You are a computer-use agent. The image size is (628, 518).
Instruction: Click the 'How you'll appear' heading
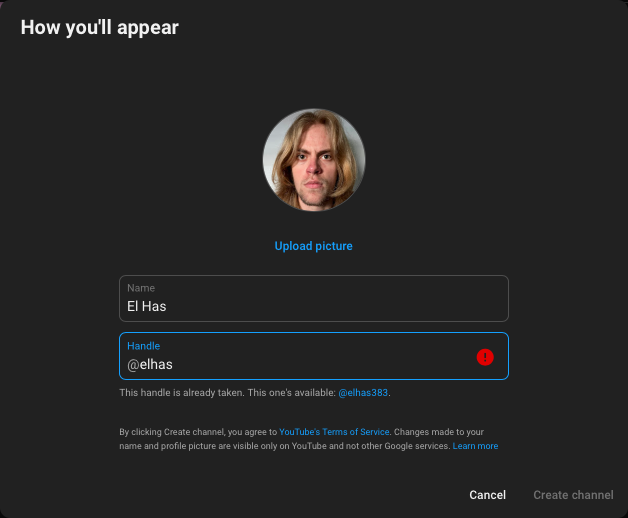pos(100,28)
